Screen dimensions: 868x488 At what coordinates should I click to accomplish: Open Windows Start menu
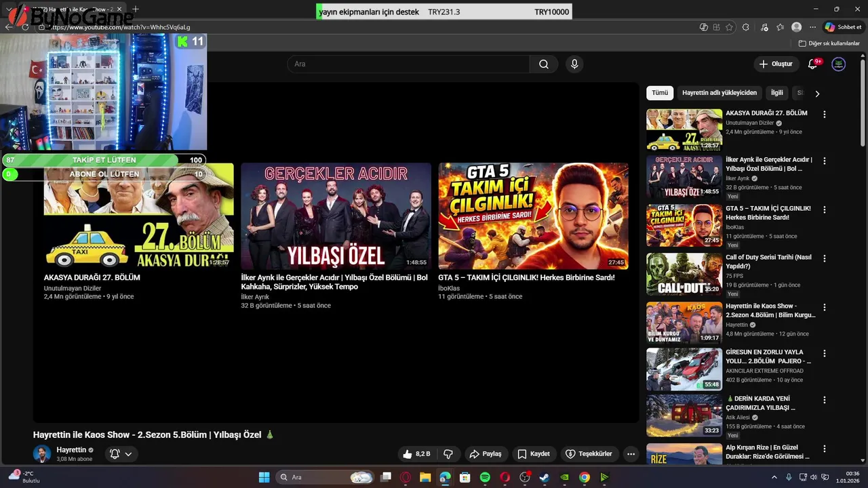coord(264,477)
